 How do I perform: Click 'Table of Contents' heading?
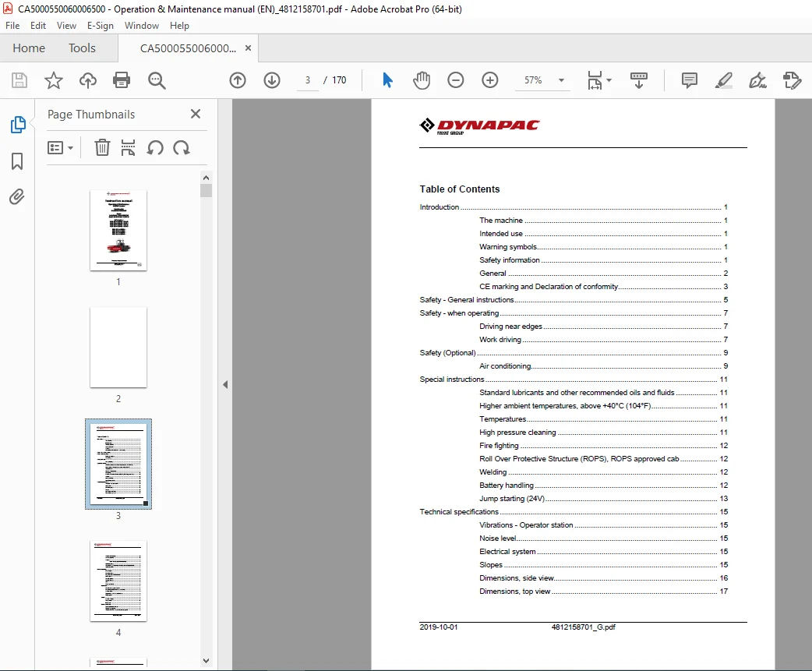459,189
